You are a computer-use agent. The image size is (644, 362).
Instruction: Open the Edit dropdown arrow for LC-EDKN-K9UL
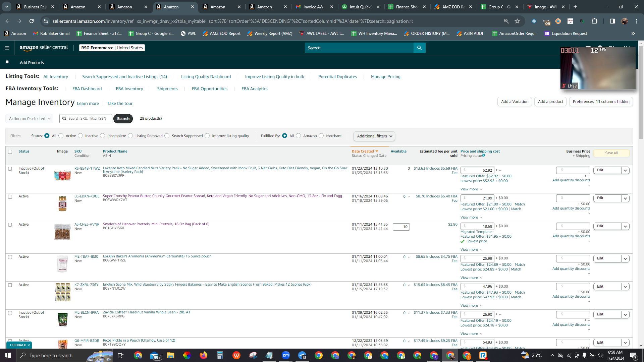pos(625,198)
